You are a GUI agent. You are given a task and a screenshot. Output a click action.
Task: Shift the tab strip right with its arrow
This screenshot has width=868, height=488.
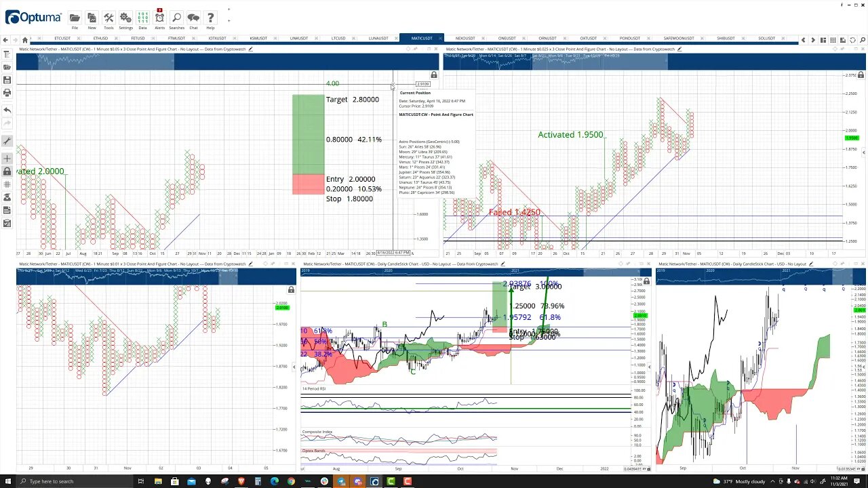click(813, 40)
